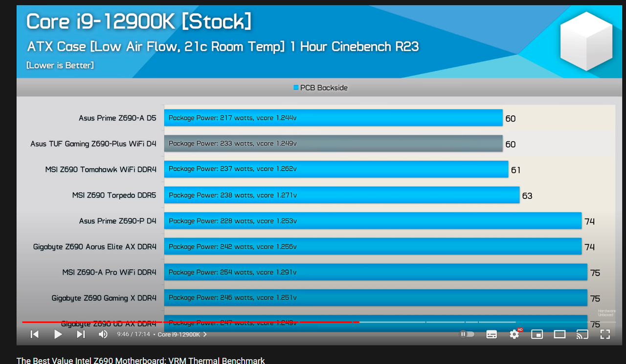Click the 61 value on Tomahawk bar
Viewport: 626px width, 364px height.
click(516, 170)
